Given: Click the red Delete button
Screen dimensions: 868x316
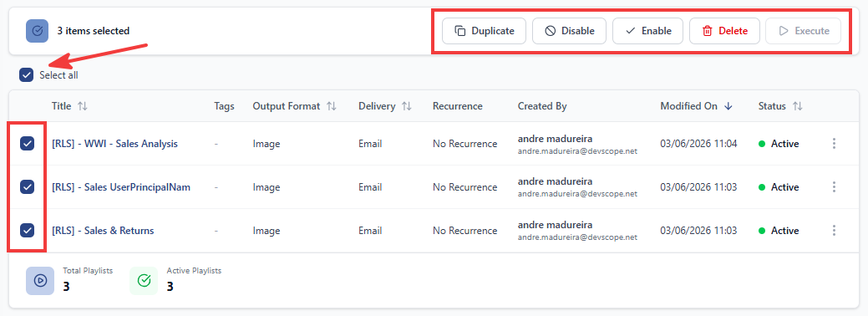Looking at the screenshot, I should pyautogui.click(x=724, y=31).
